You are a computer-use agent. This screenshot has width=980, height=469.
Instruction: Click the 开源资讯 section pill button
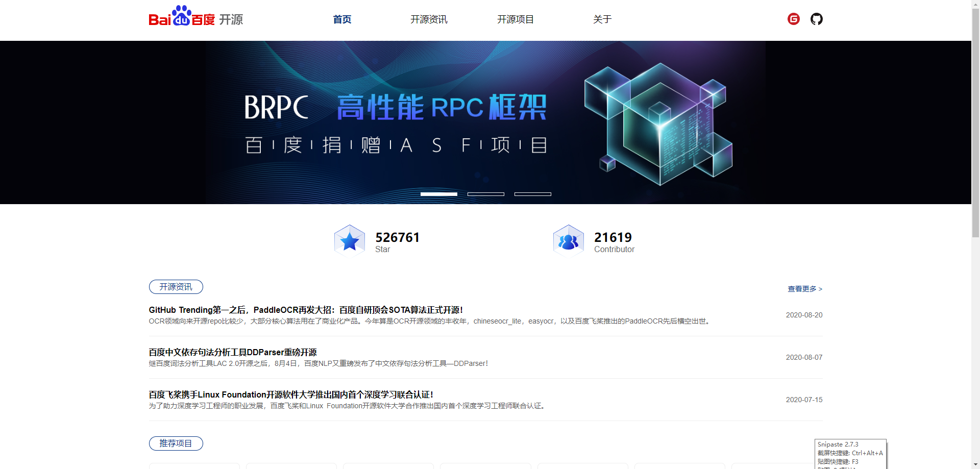(x=176, y=287)
